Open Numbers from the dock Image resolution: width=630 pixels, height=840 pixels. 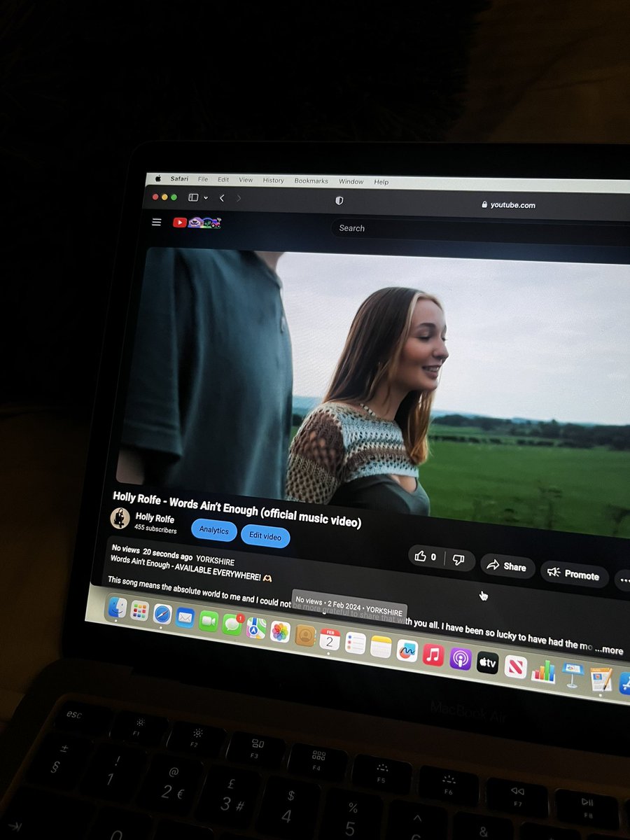[543, 671]
